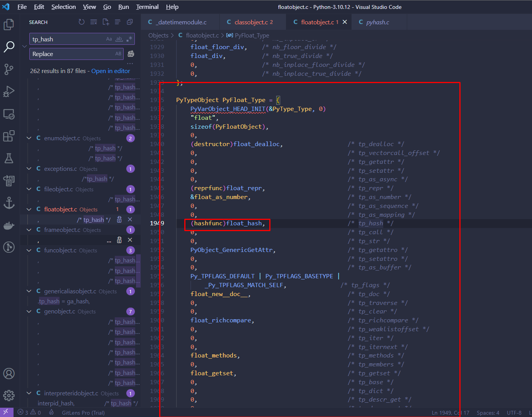
Task: Show errors and warnings in status bar
Action: (x=29, y=412)
